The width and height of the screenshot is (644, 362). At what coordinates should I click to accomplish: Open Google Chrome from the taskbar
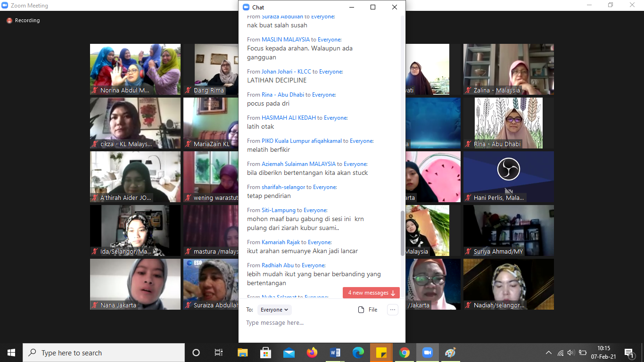point(404,353)
